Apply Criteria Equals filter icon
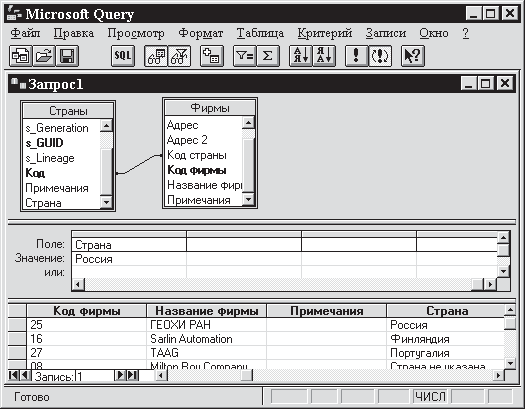Image resolution: width=525 pixels, height=409 pixels. click(x=244, y=56)
